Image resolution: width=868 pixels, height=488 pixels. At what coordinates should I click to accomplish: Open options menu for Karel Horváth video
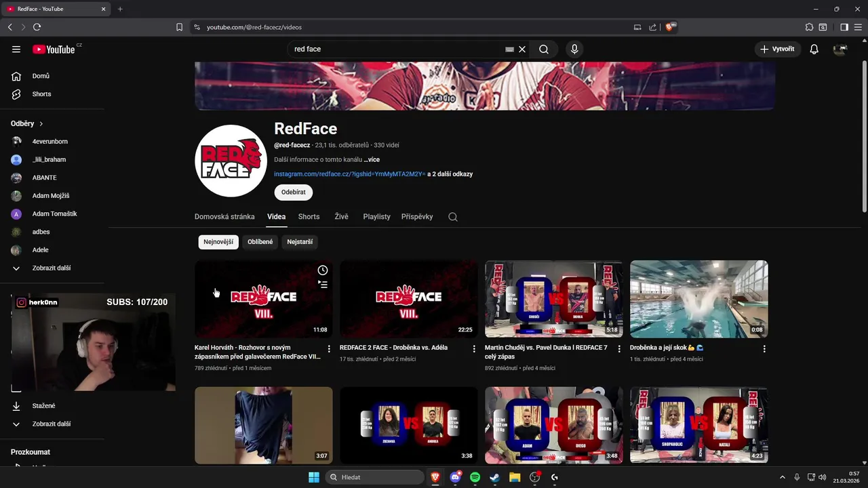329,348
